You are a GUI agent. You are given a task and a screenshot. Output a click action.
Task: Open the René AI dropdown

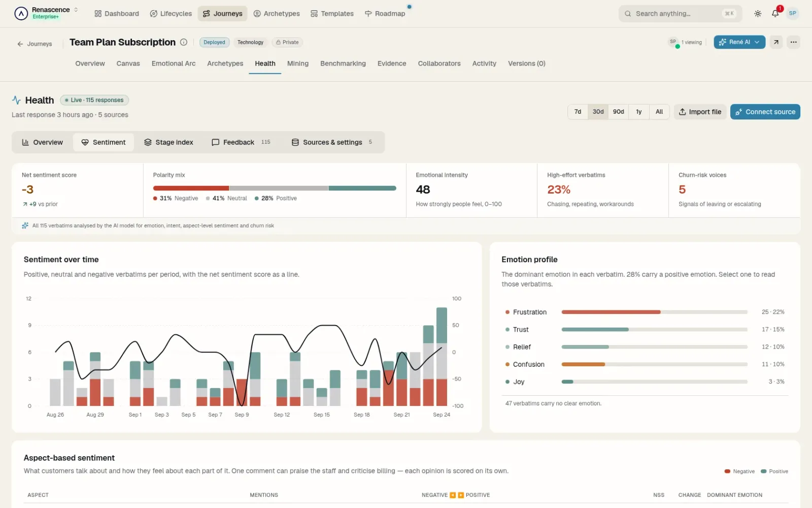[x=739, y=42]
